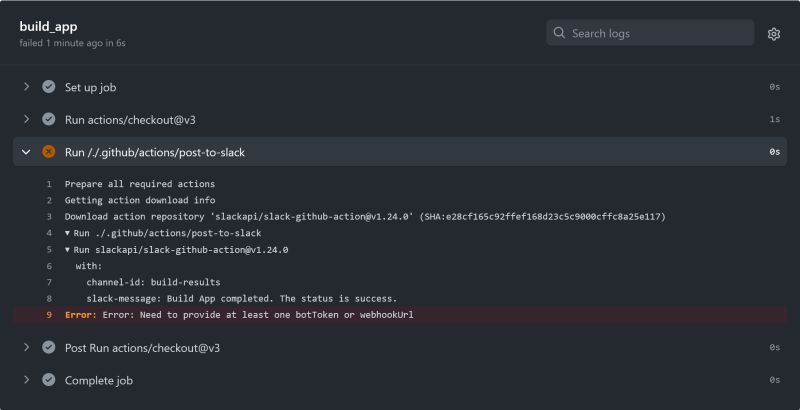
Task: Type in the Search logs field
Action: (658, 34)
